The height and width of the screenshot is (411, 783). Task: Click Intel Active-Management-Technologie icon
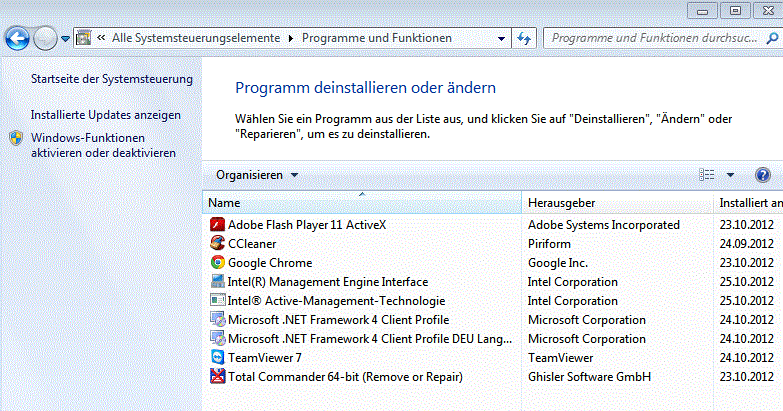point(217,300)
